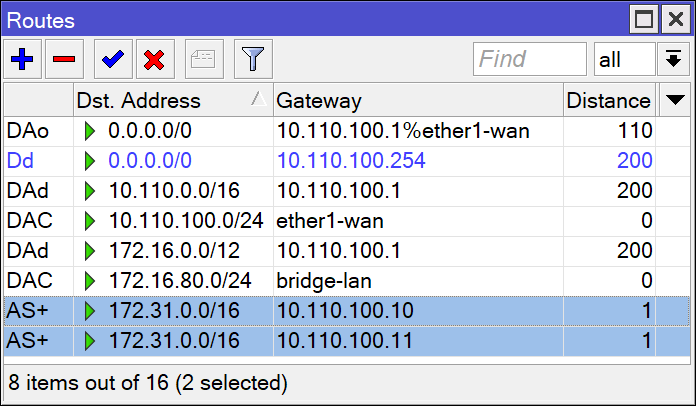This screenshot has height=406, width=696.
Task: Click the blue plus Add route icon
Action: pyautogui.click(x=22, y=60)
